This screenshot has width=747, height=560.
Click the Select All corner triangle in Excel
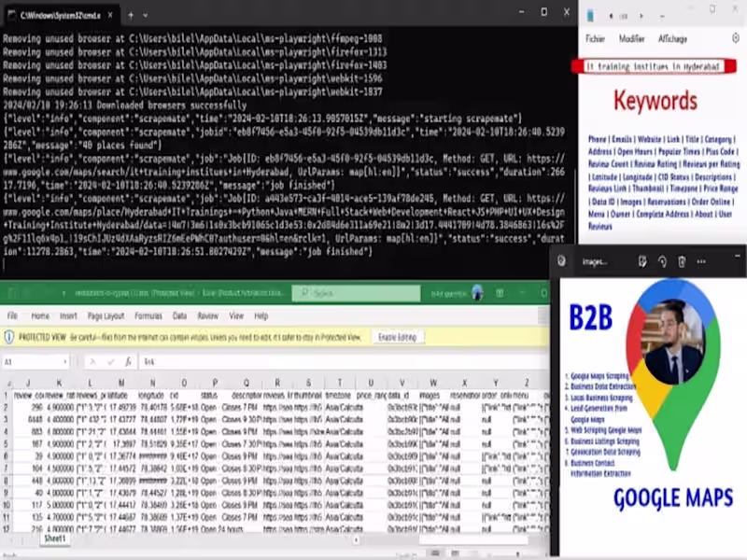[x=8, y=383]
